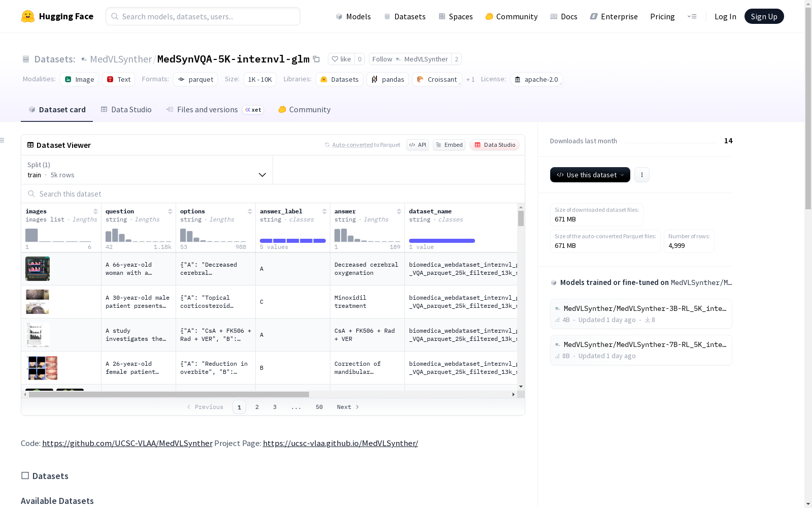The image size is (812, 508).
Task: Open image thumbnail in 30-year-old male row
Action: pyautogui.click(x=38, y=302)
